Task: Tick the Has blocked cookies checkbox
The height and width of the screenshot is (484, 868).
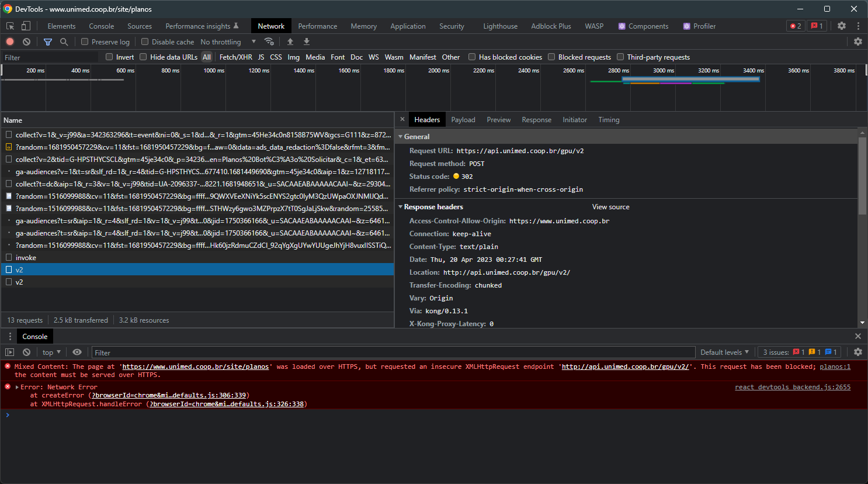Action: coord(472,57)
